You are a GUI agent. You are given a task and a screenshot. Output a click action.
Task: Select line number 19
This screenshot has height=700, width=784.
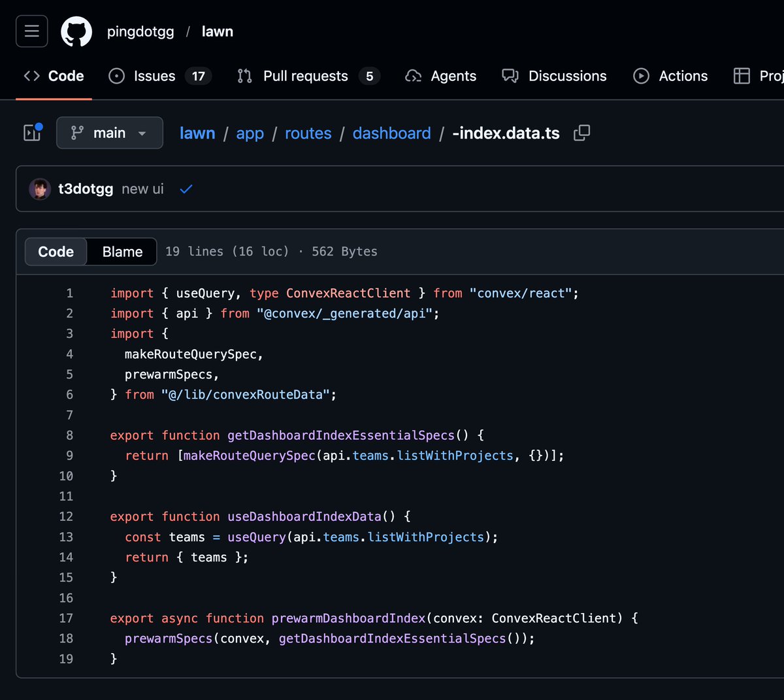66,659
